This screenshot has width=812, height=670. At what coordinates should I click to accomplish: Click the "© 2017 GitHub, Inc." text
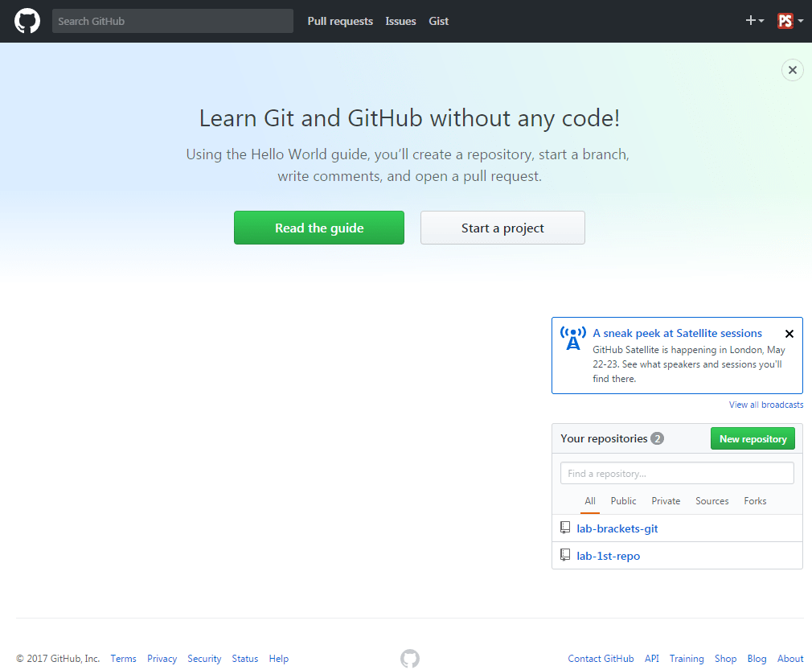57,659
